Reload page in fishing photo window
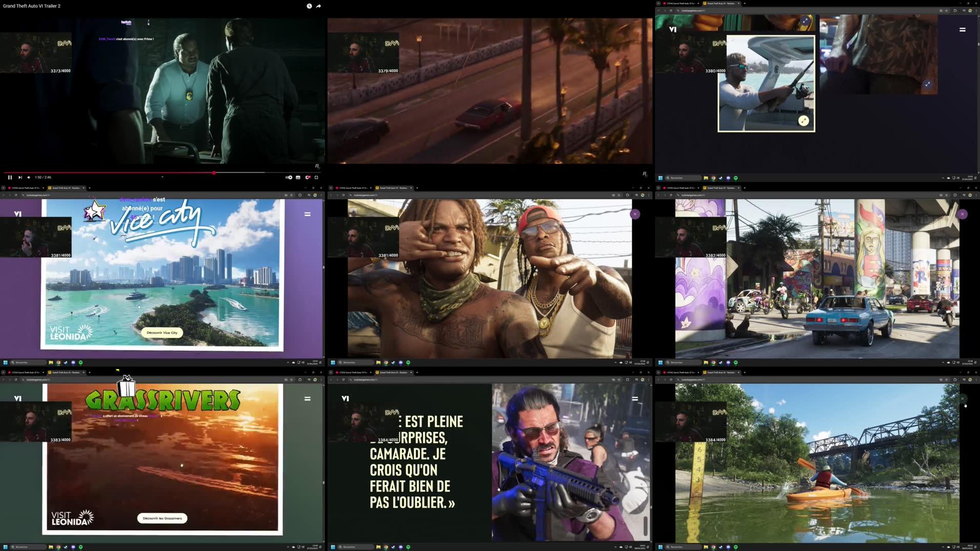This screenshot has height=551, width=980. (x=671, y=10)
